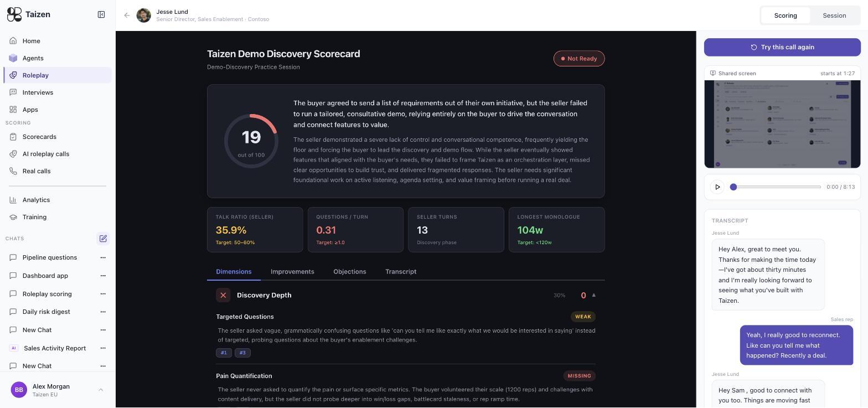This screenshot has width=868, height=408.
Task: Click the AI roleplay calls icon
Action: 13,154
